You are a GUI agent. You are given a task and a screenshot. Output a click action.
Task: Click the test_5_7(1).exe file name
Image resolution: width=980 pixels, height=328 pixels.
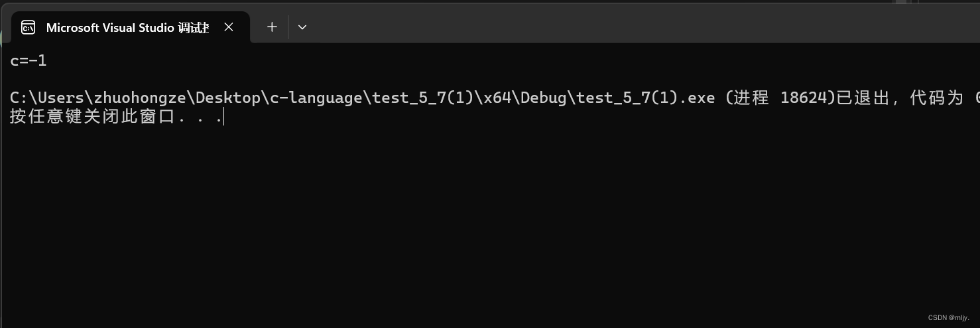coord(646,98)
